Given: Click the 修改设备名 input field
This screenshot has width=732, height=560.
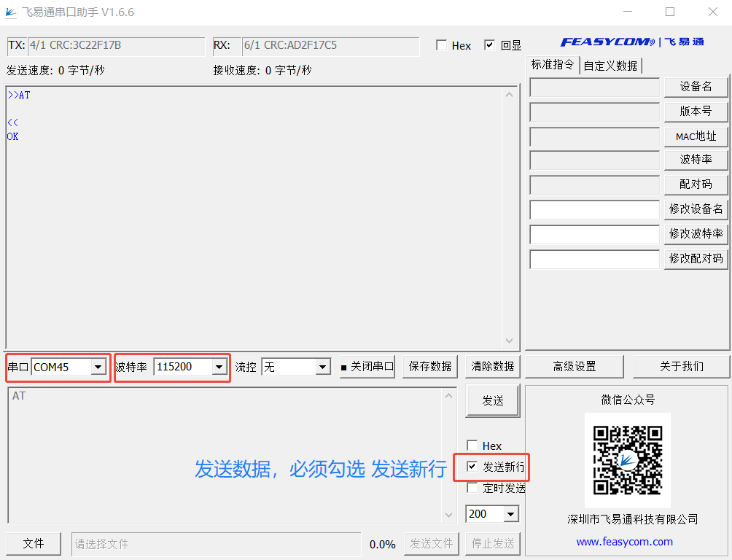Looking at the screenshot, I should tap(594, 210).
